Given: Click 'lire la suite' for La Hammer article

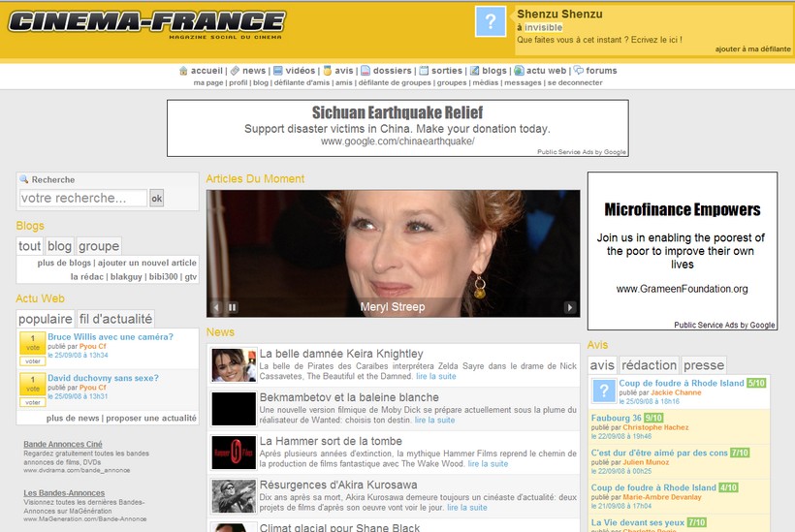Looking at the screenshot, I should (x=488, y=463).
